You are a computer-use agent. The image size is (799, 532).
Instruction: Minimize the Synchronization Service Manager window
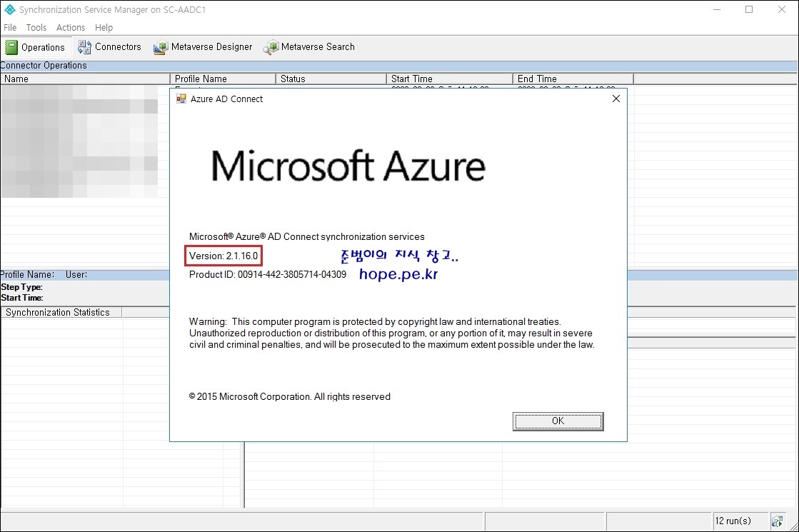click(x=717, y=10)
